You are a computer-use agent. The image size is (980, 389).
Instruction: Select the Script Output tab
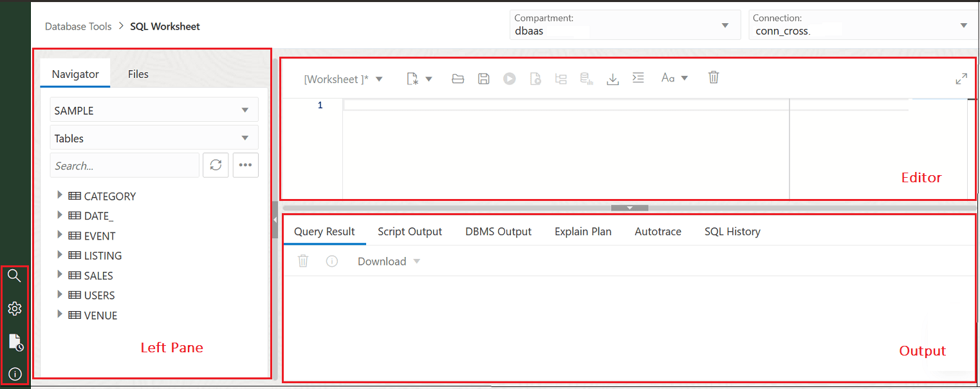click(x=410, y=231)
